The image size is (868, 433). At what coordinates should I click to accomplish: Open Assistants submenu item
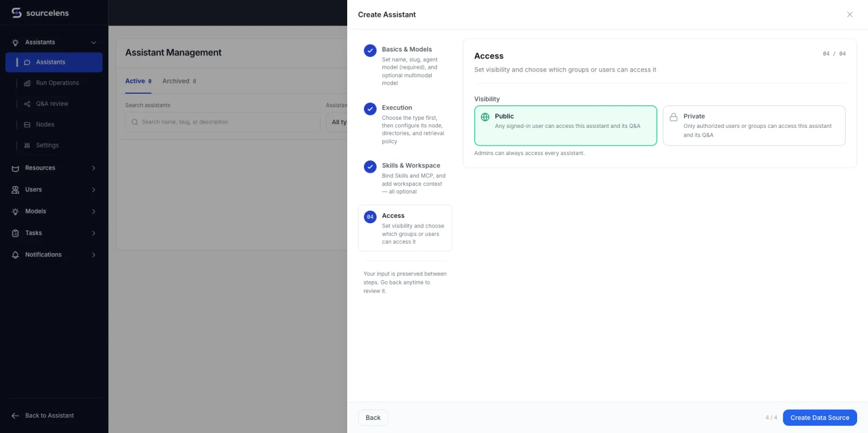[x=54, y=62]
